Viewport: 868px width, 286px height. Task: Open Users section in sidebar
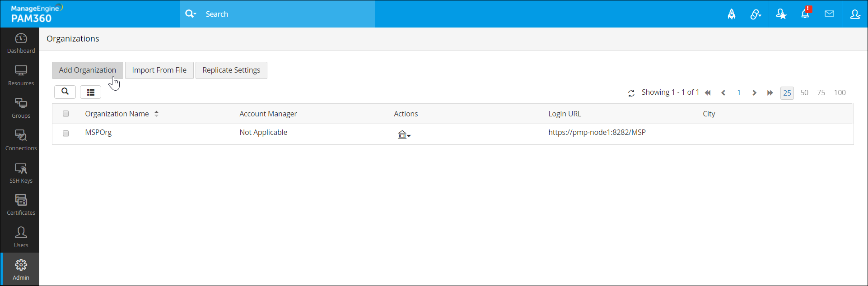pos(21,238)
